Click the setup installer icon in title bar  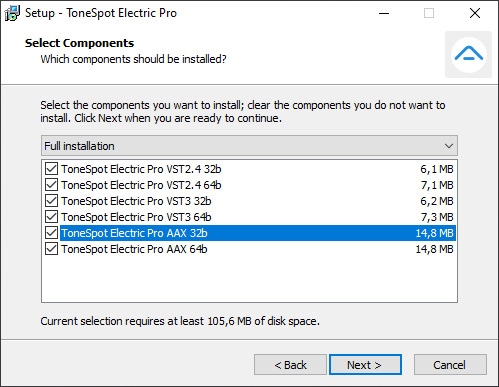tap(12, 13)
